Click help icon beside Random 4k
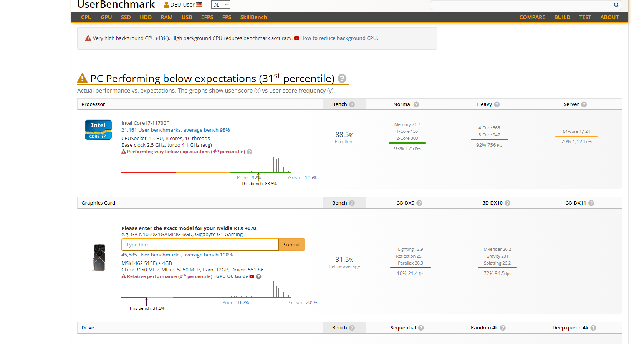Image resolution: width=644 pixels, height=344 pixels. tap(503, 328)
